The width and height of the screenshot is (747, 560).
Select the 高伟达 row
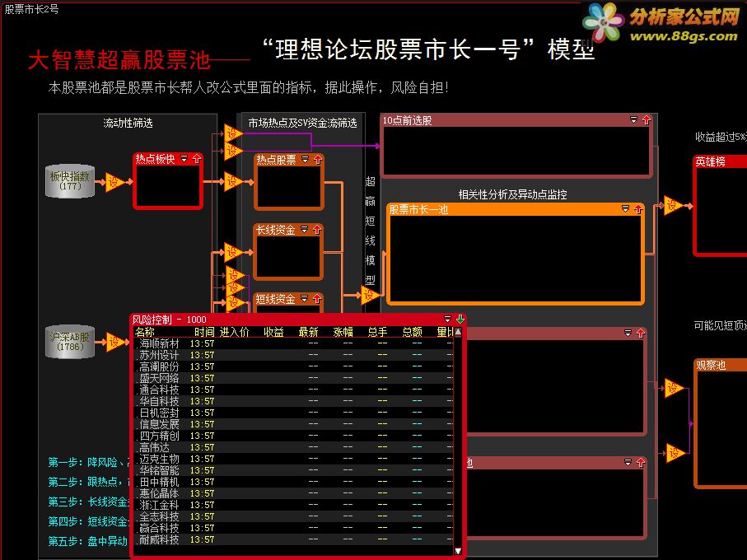[294, 447]
